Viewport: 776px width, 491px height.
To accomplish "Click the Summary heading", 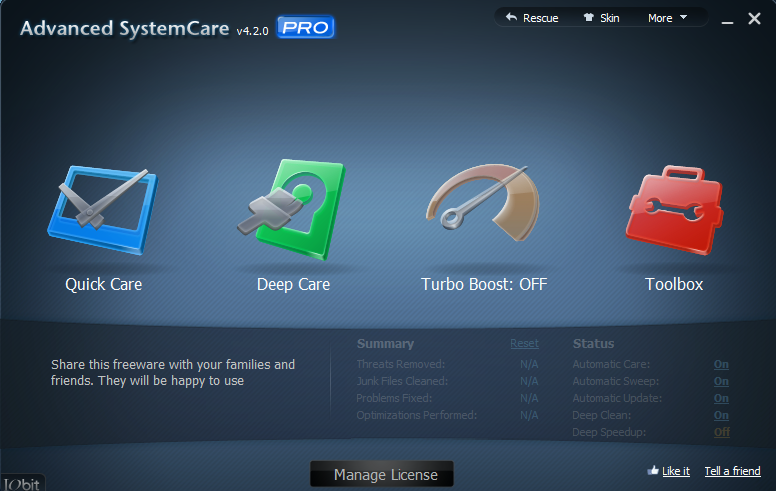I will 385,344.
